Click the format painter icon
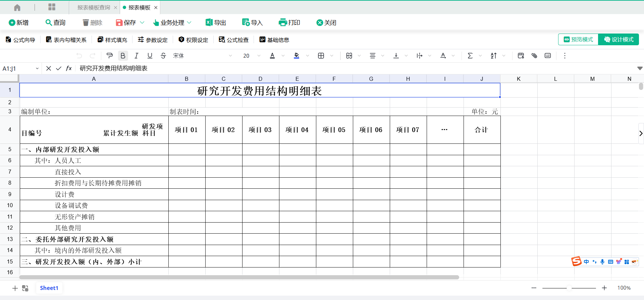This screenshot has height=300, width=644. pyautogui.click(x=109, y=56)
